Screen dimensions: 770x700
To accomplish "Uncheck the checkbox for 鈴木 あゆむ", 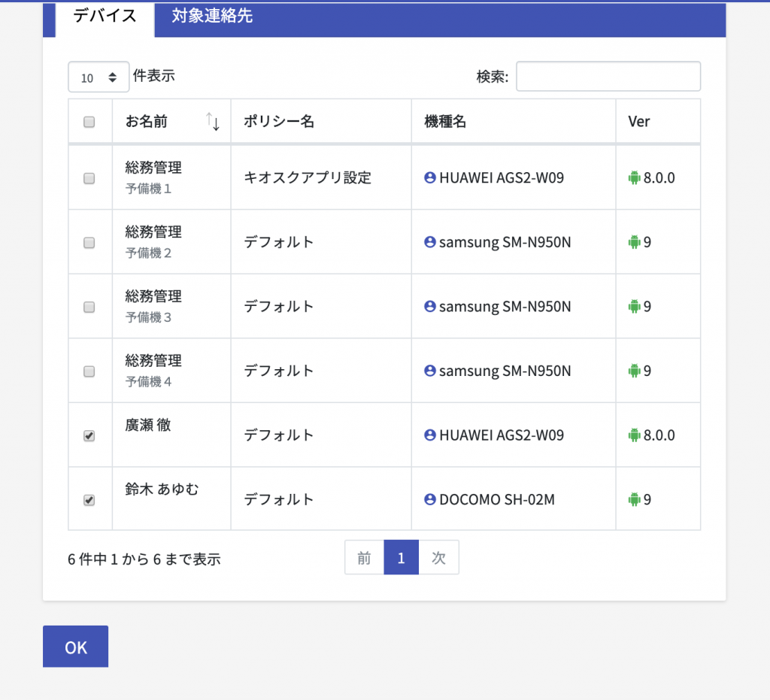I will coord(89,500).
